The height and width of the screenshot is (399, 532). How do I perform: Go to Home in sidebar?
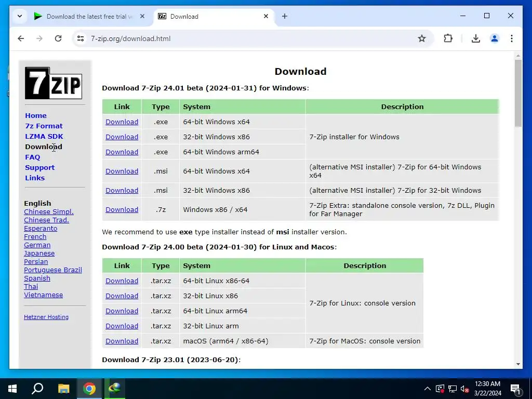tap(36, 116)
